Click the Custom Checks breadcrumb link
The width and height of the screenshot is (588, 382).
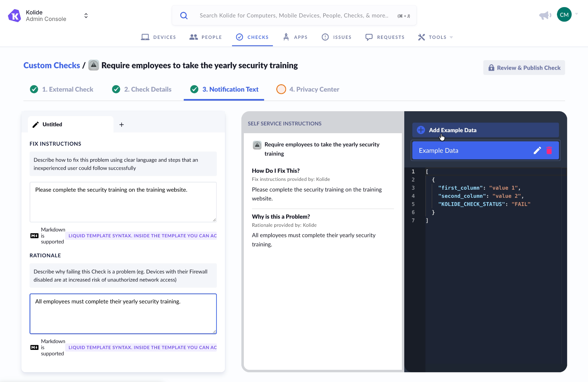click(51, 65)
